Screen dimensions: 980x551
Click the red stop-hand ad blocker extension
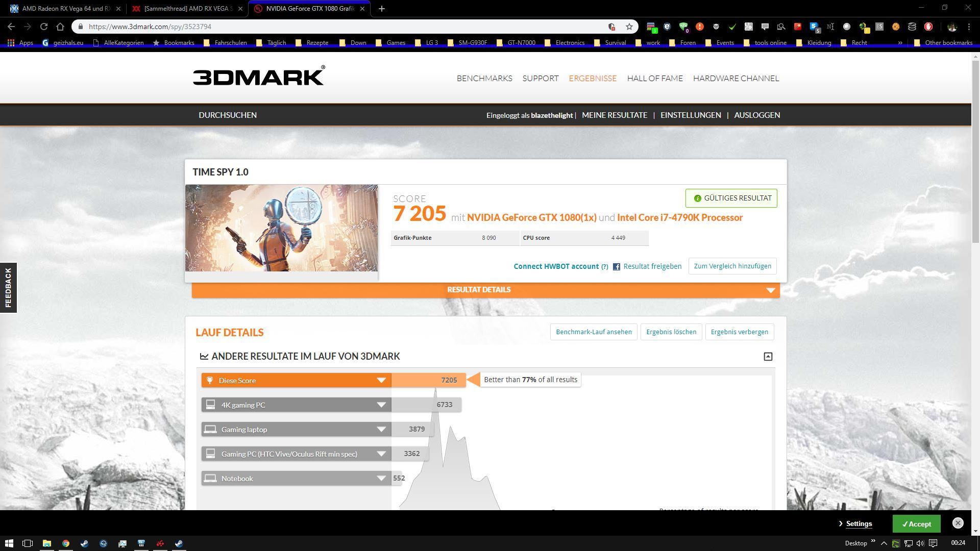(x=928, y=27)
